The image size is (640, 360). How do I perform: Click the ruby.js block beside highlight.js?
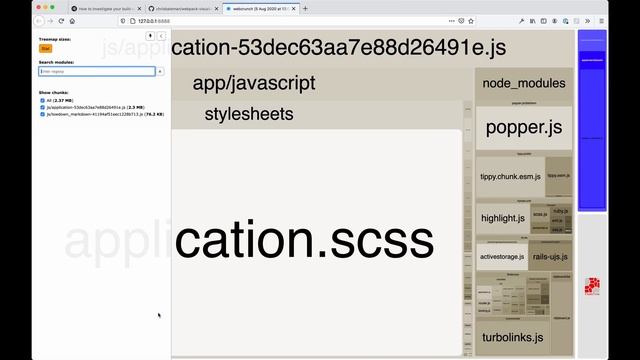561,211
